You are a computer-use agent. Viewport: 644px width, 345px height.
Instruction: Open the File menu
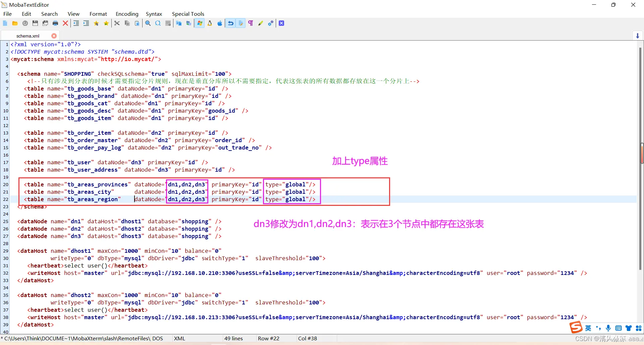[x=7, y=14]
